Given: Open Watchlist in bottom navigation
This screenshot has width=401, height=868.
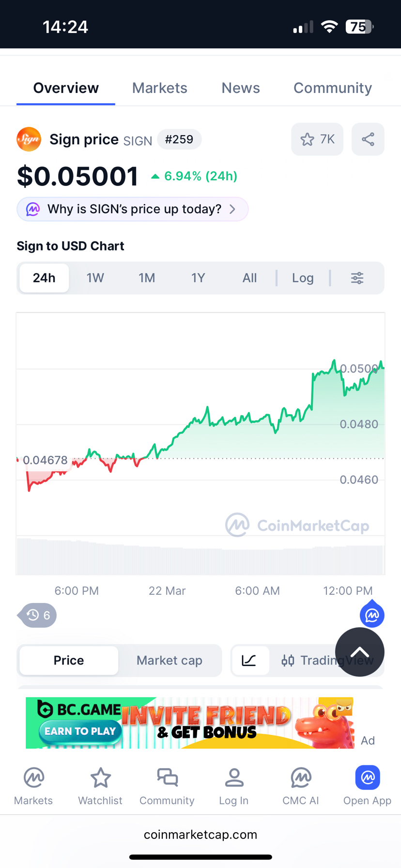Looking at the screenshot, I should click(x=100, y=787).
